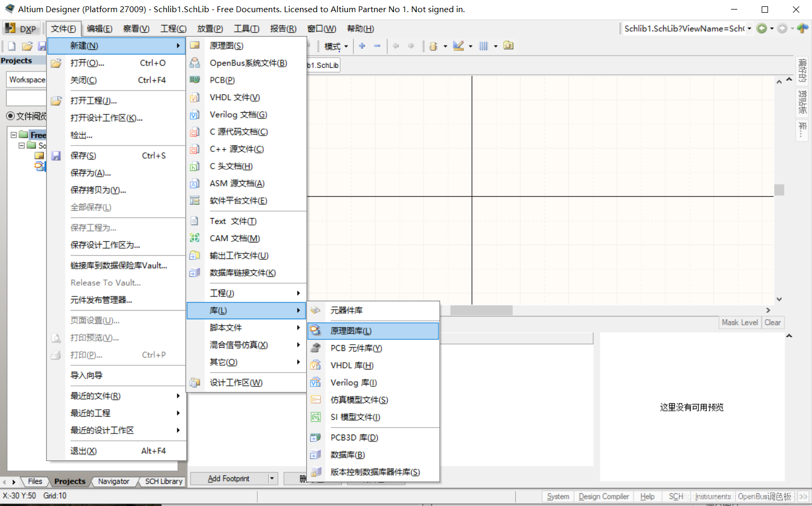Click the address bar Schlib1.SchLib field
This screenshot has height=506, width=812.
pos(683,29)
